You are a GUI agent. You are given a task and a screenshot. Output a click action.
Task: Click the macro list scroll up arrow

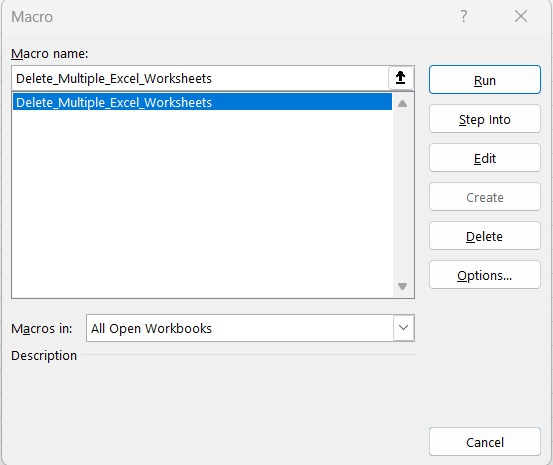[x=402, y=103]
